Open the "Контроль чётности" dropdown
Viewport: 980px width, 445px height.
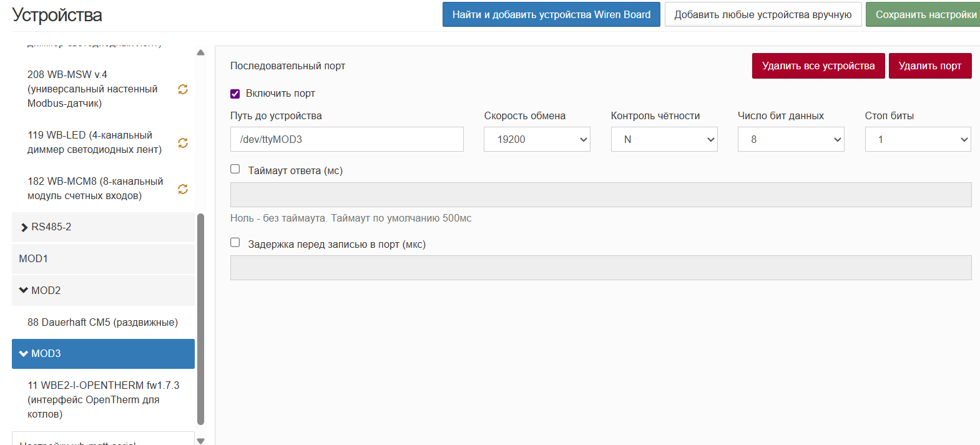pyautogui.click(x=664, y=139)
